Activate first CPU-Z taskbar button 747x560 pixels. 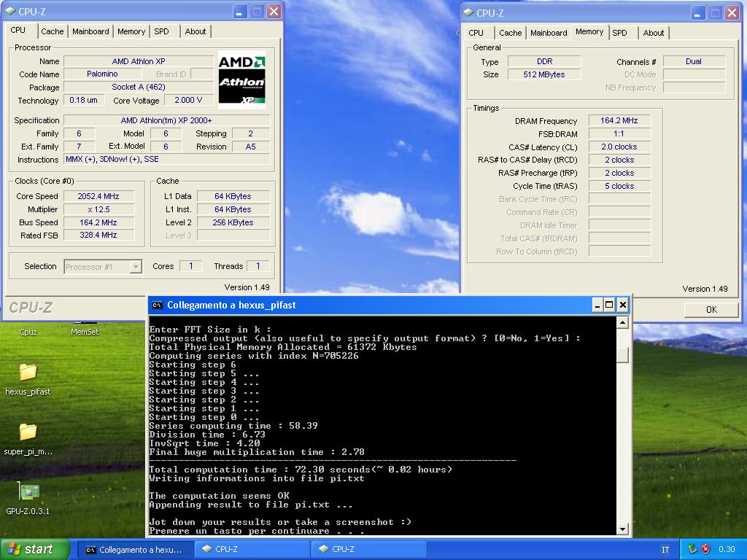(x=252, y=550)
